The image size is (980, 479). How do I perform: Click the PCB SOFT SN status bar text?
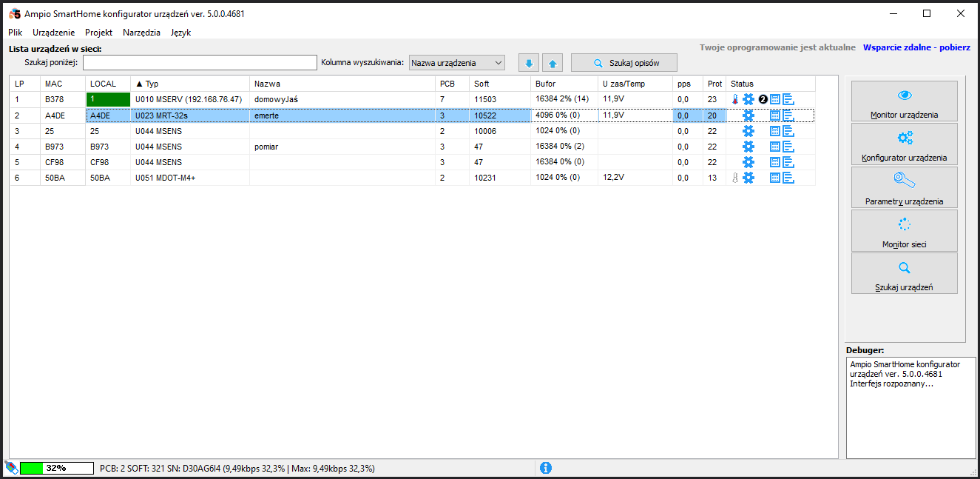click(237, 469)
